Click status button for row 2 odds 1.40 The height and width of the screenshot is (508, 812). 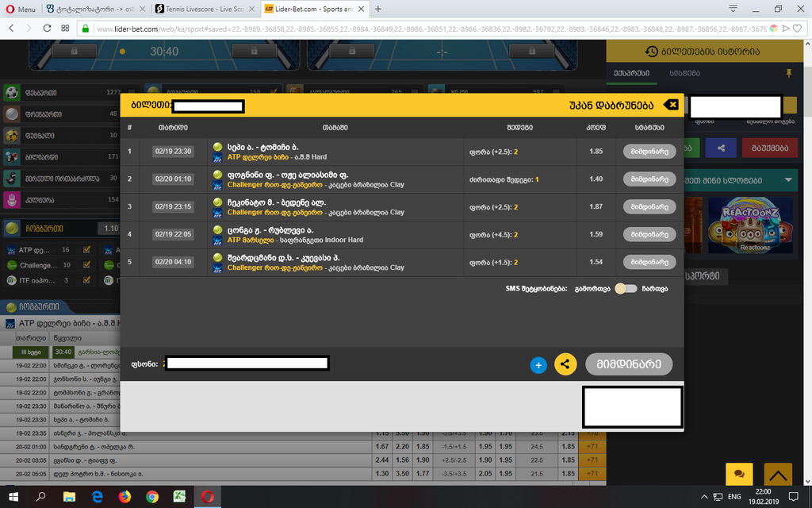click(x=649, y=179)
